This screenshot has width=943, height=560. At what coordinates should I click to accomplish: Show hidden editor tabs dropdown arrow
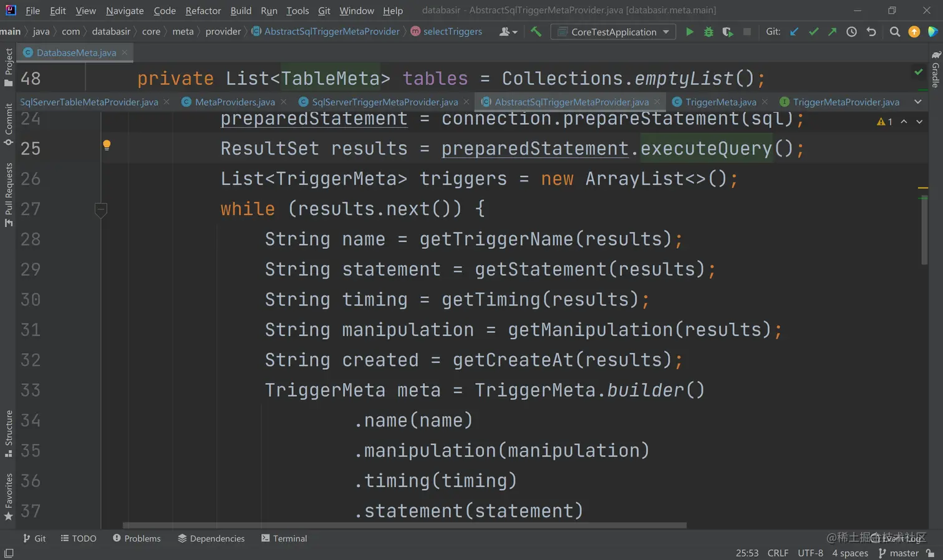(918, 102)
